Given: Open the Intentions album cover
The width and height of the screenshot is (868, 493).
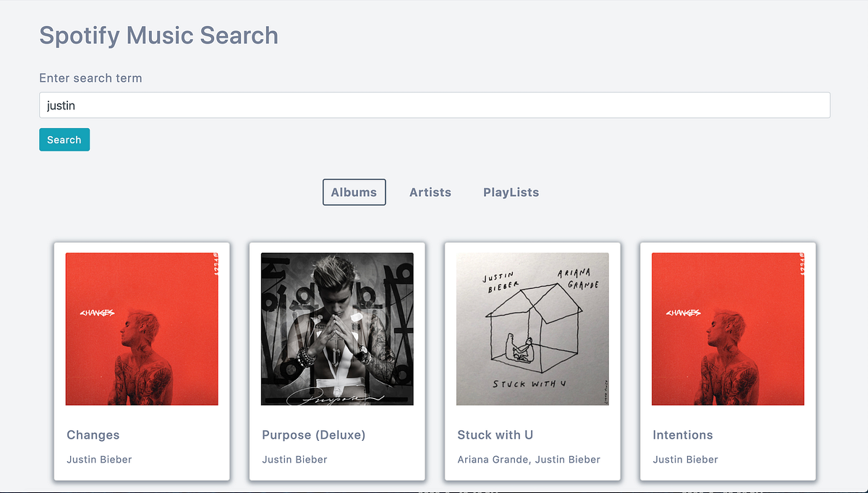Looking at the screenshot, I should click(728, 329).
